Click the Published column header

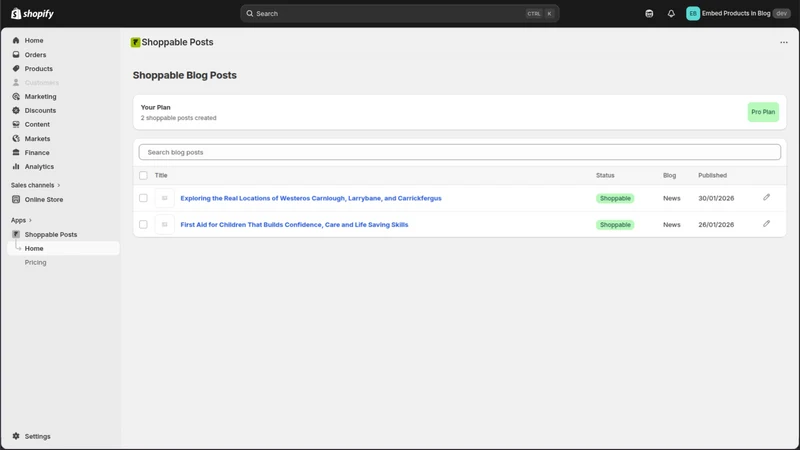712,176
